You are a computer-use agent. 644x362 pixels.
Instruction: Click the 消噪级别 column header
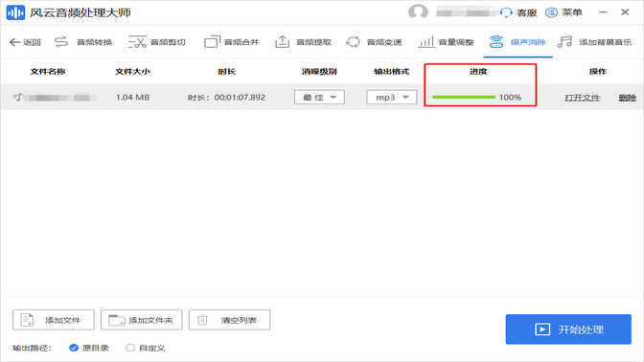coord(319,72)
